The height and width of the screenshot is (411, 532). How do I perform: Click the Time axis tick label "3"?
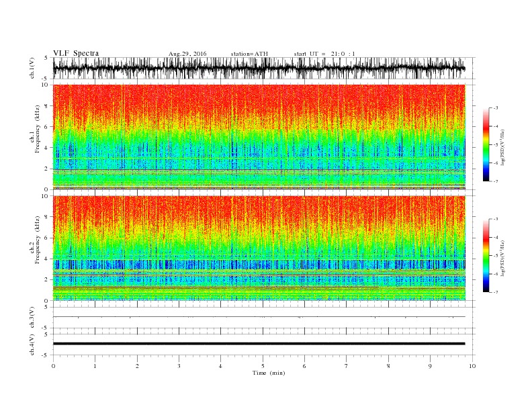(x=179, y=366)
